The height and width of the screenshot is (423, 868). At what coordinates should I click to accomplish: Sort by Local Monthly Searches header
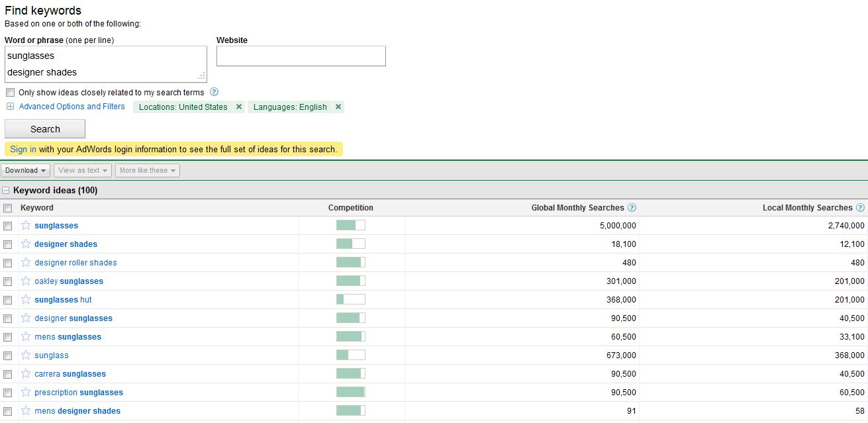808,208
